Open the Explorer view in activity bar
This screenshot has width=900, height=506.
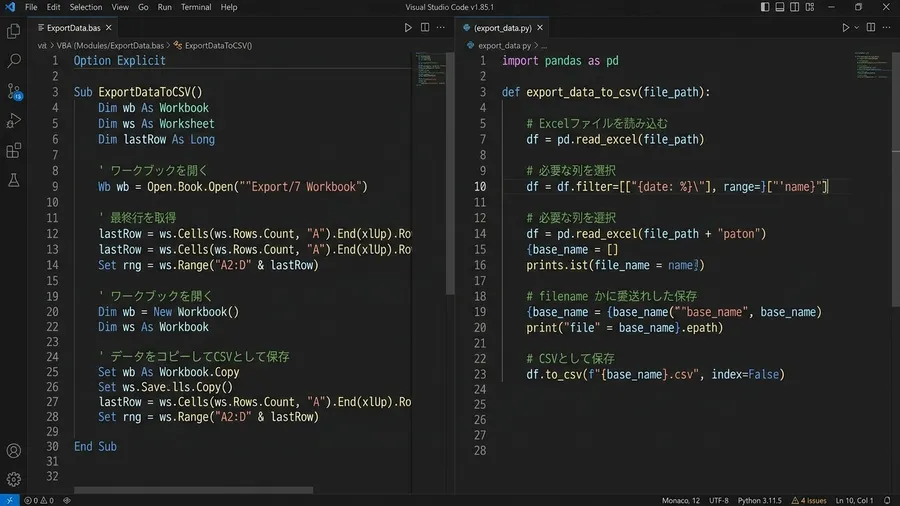click(x=14, y=31)
